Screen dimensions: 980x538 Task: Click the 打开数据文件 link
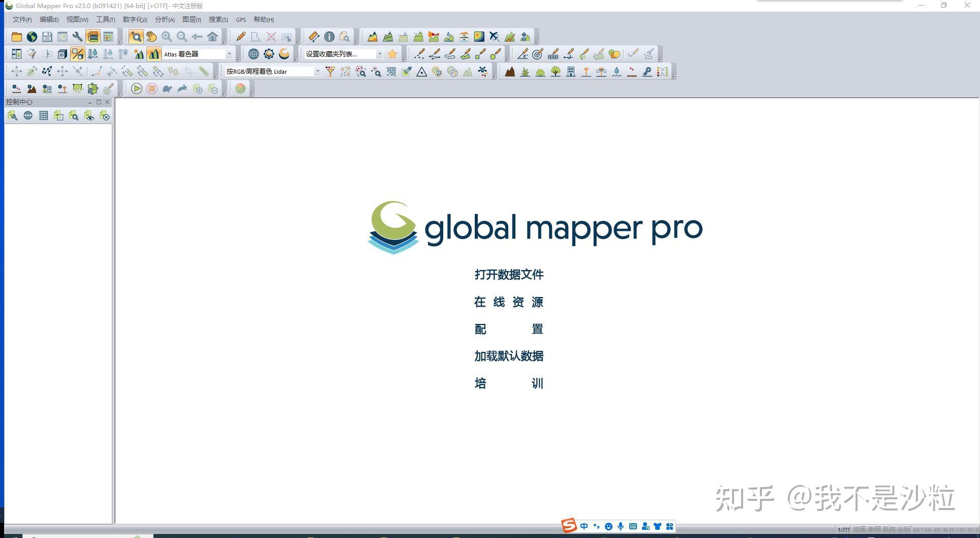(x=508, y=275)
